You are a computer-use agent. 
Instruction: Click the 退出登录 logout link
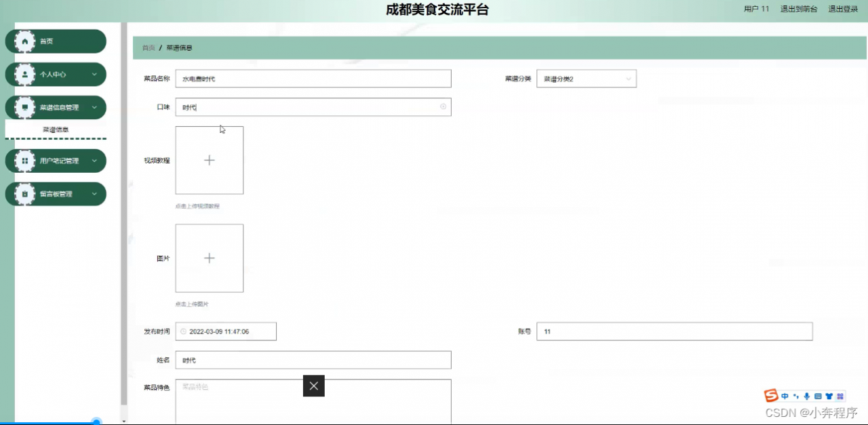click(x=842, y=9)
